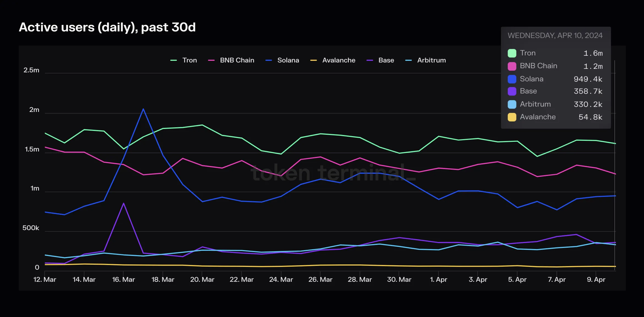Toggle the Tron series in the legend

(x=184, y=60)
